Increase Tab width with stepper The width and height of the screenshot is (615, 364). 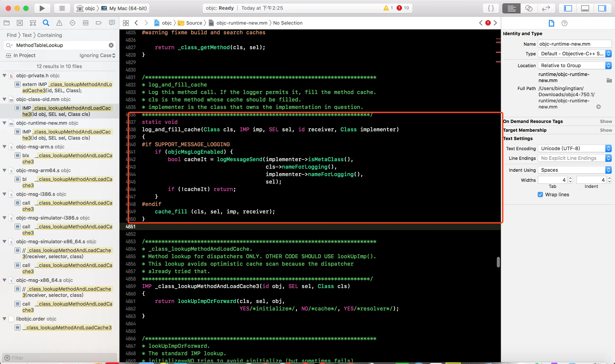(x=570, y=178)
